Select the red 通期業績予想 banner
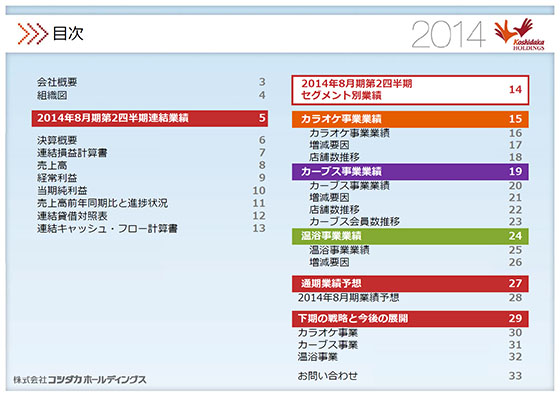Image resolution: width=560 pixels, height=396 pixels. pos(410,284)
